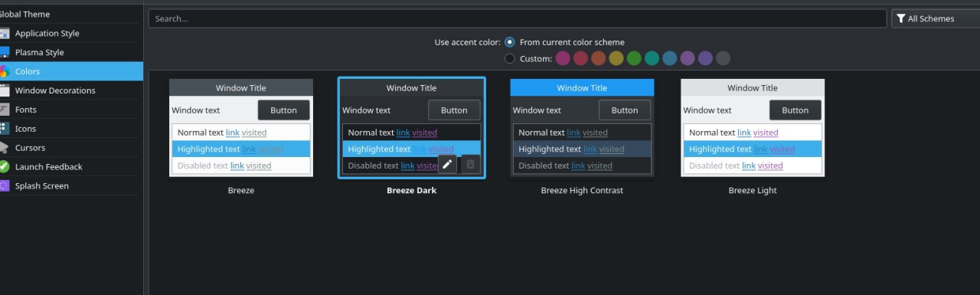Screen dimensions: 980x295
Task: Pick the green accent color swatch
Action: coord(634,58)
